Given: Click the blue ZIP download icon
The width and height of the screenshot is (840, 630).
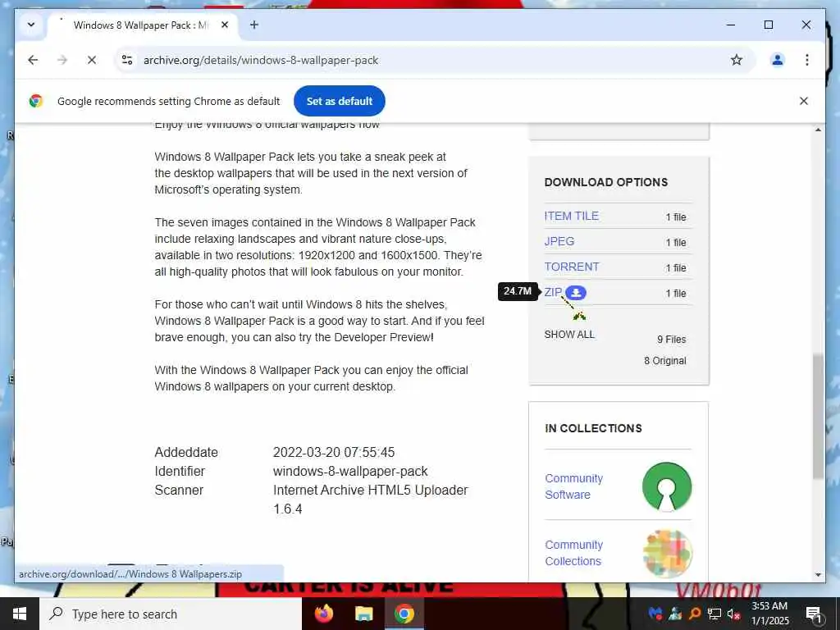Looking at the screenshot, I should pyautogui.click(x=576, y=293).
